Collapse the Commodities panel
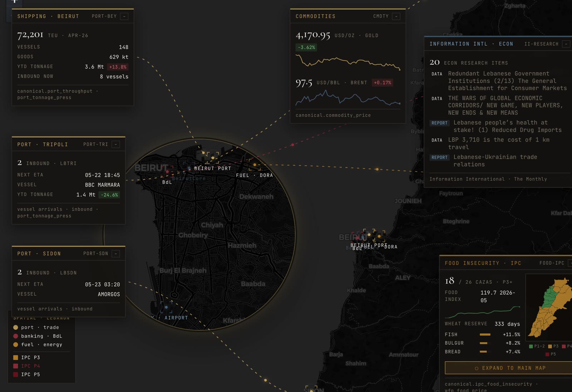572x392 pixels. tap(396, 16)
